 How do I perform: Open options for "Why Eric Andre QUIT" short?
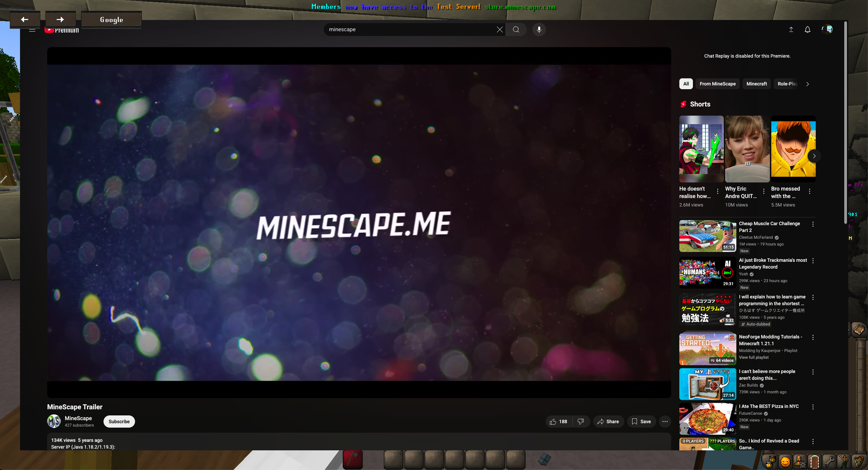[763, 191]
